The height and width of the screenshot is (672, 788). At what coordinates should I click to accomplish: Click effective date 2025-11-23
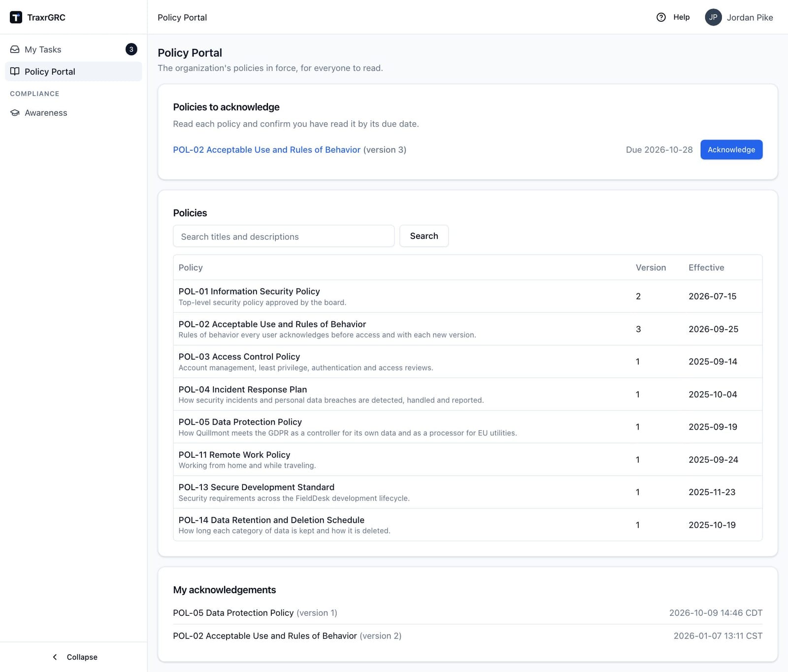pyautogui.click(x=712, y=492)
